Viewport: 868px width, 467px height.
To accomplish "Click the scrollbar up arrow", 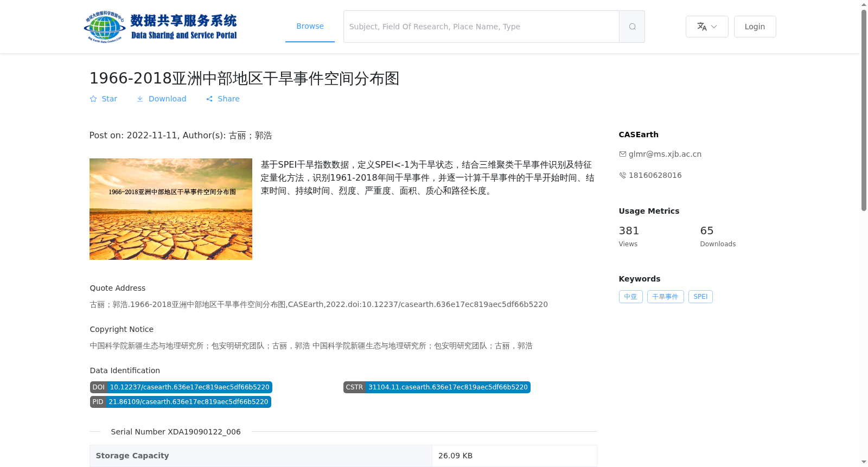I will pos(864,4).
